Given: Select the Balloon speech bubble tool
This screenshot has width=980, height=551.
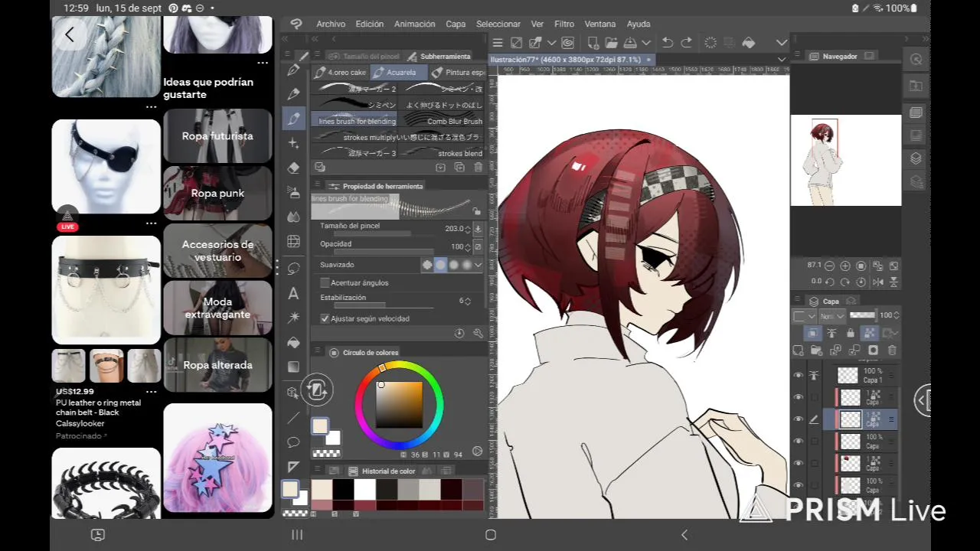Looking at the screenshot, I should [293, 442].
